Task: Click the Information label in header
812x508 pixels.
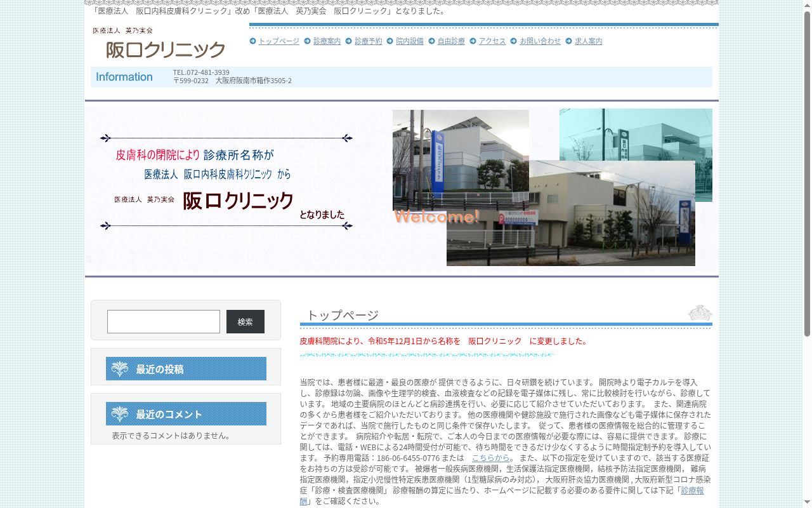Action: 124,77
